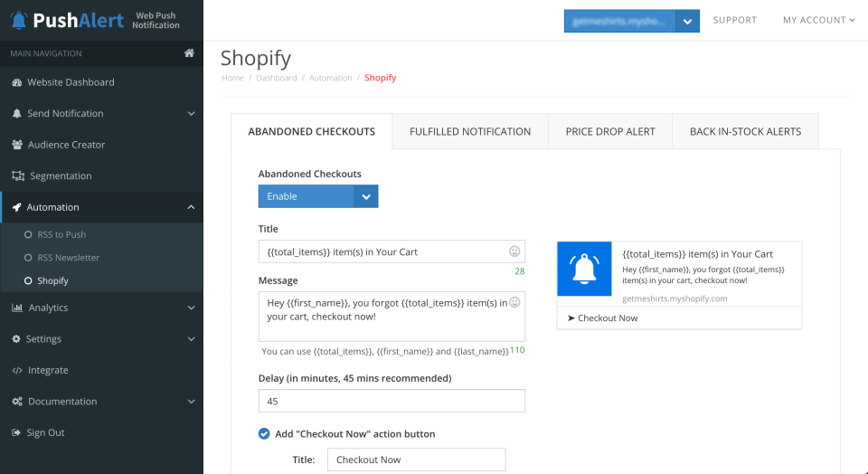Select the Shopify automation sub-item
Viewport: 868px width, 474px height.
[52, 281]
